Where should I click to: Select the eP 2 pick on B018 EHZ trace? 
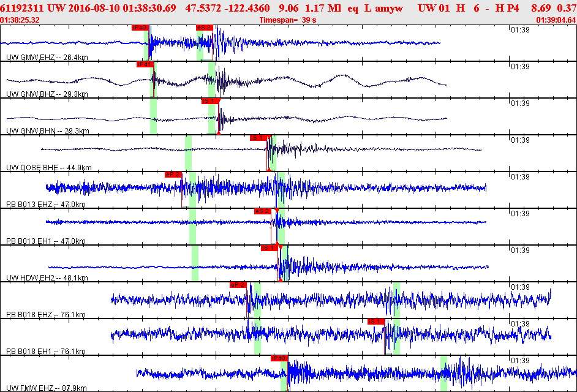point(238,285)
